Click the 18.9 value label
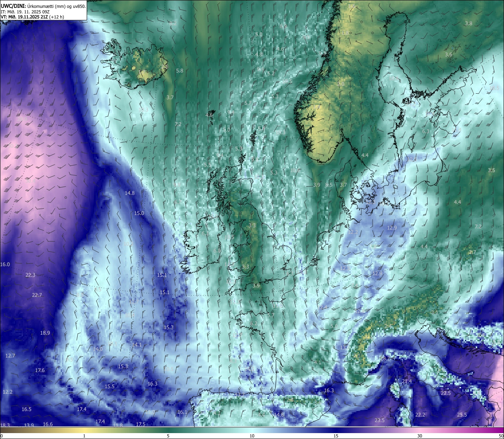 coord(45,333)
